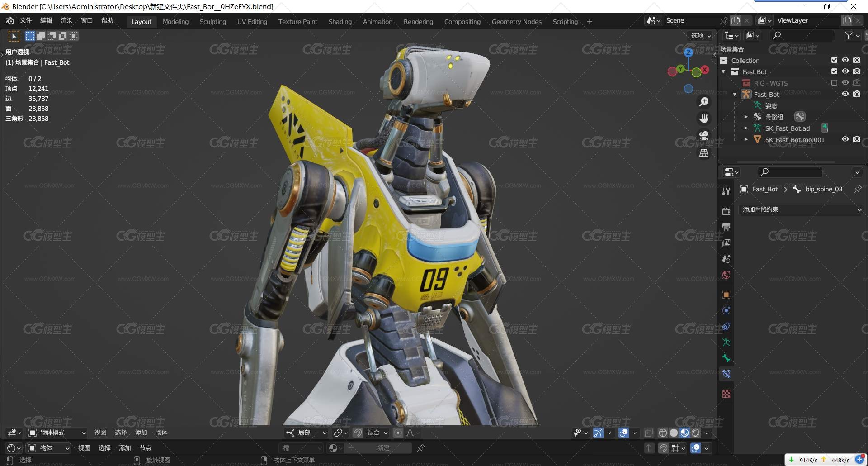Enable the RIG - WGTS collection checkbox
Screen dimensions: 868x466
click(834, 83)
